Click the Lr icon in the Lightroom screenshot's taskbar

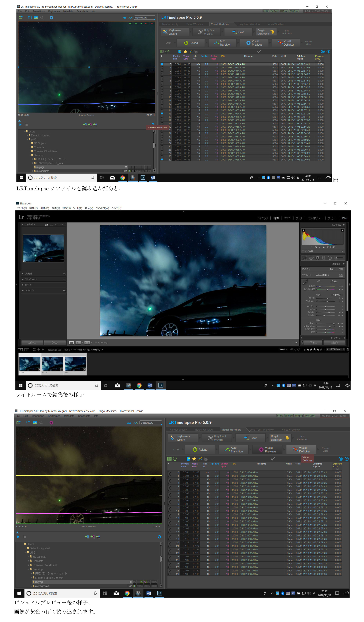[161, 385]
